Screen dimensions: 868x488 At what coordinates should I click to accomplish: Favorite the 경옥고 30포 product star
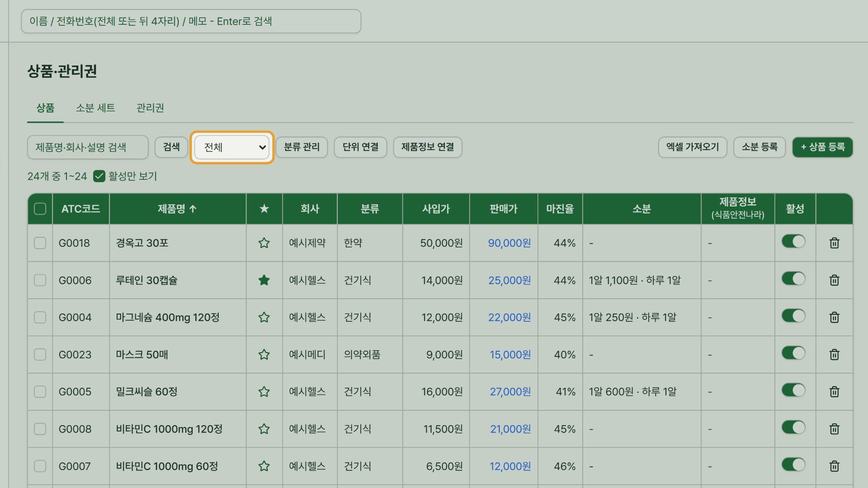point(264,243)
